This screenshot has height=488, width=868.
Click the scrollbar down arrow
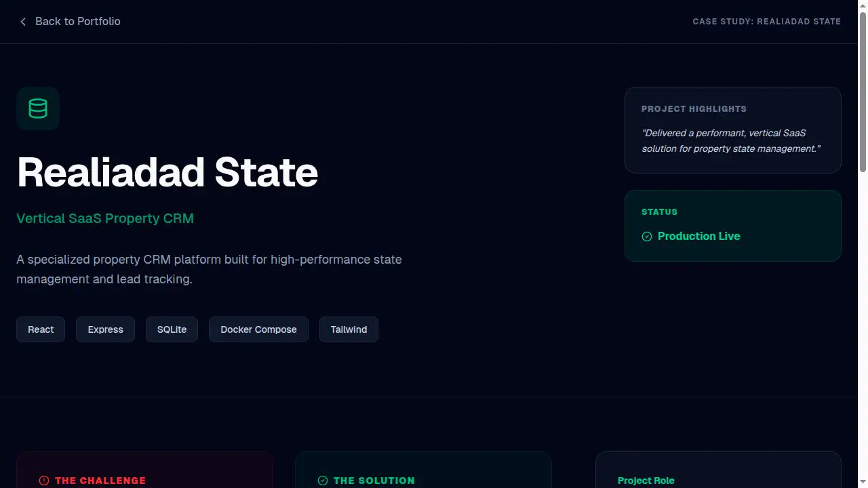click(x=863, y=483)
